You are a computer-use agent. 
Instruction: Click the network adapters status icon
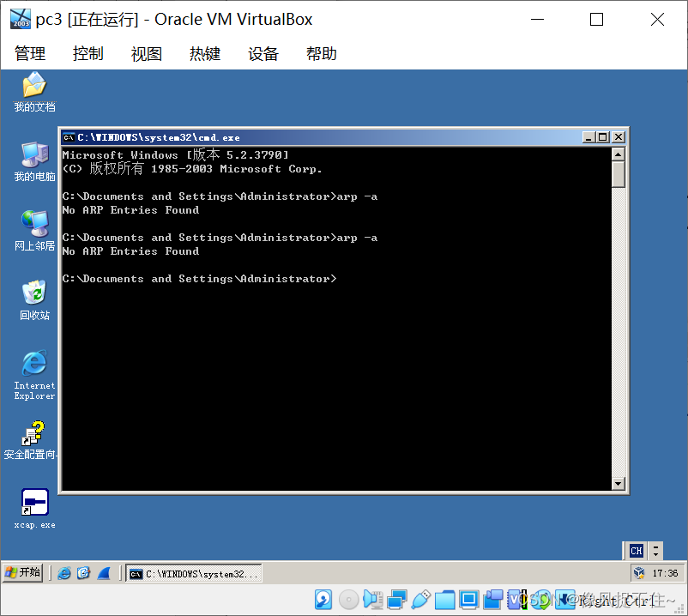(x=397, y=600)
